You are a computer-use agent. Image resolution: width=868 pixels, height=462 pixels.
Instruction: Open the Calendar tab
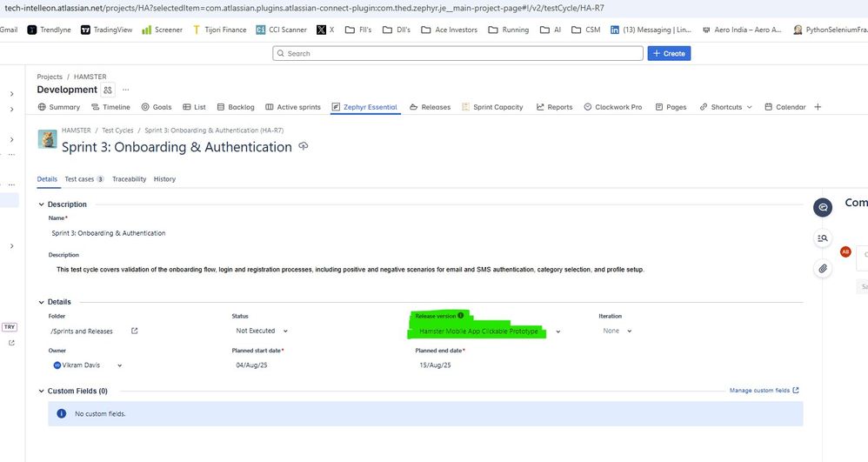(x=785, y=107)
